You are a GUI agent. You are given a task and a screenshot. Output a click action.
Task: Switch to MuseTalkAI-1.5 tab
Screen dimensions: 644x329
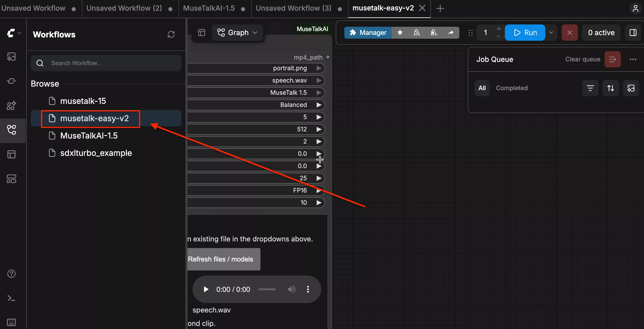tap(215, 8)
